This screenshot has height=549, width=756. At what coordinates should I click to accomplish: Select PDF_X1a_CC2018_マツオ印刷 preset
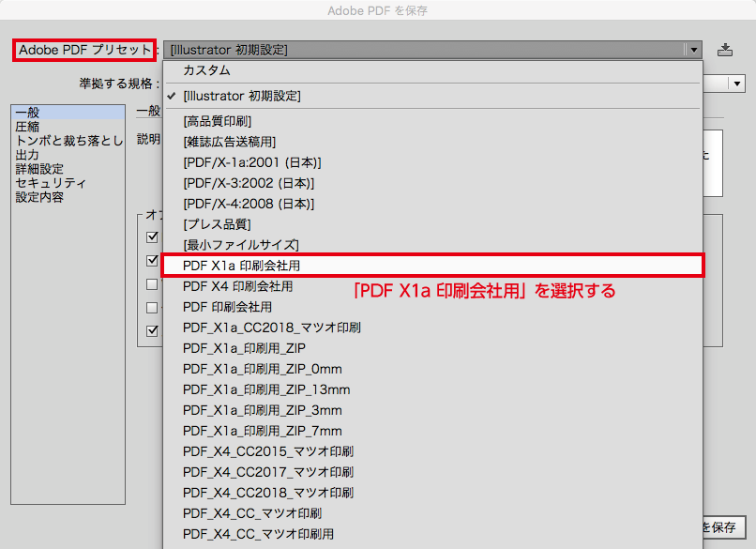(x=432, y=328)
